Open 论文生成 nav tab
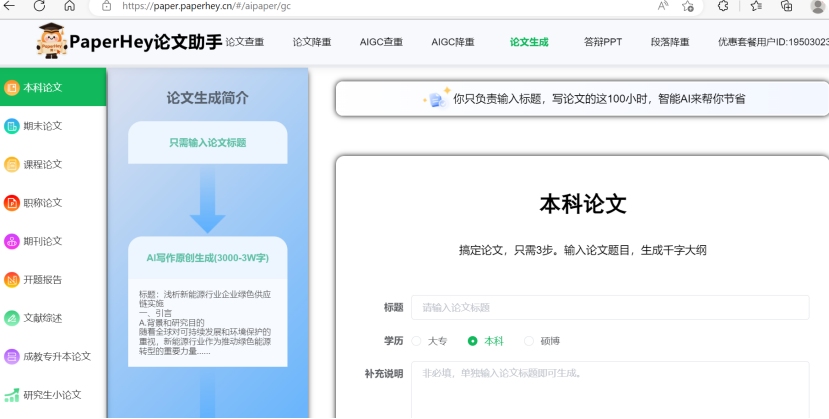Image resolution: width=829 pixels, height=419 pixels. pos(529,42)
